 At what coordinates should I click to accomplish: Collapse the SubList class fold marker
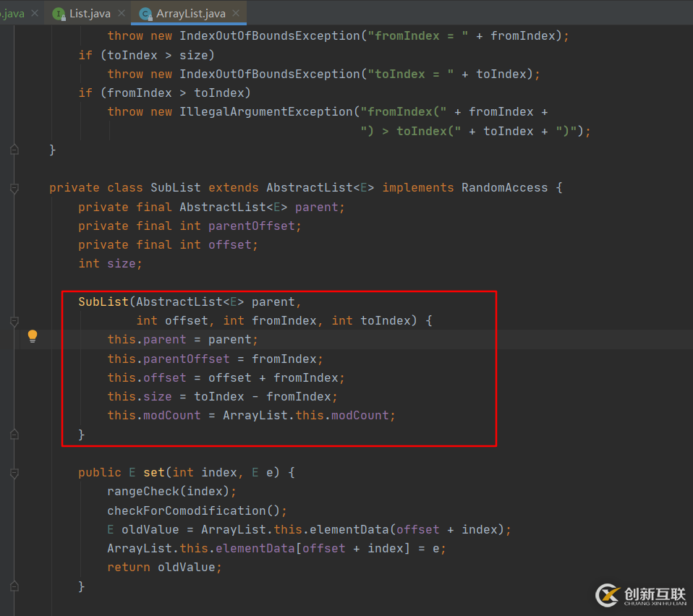pos(14,189)
